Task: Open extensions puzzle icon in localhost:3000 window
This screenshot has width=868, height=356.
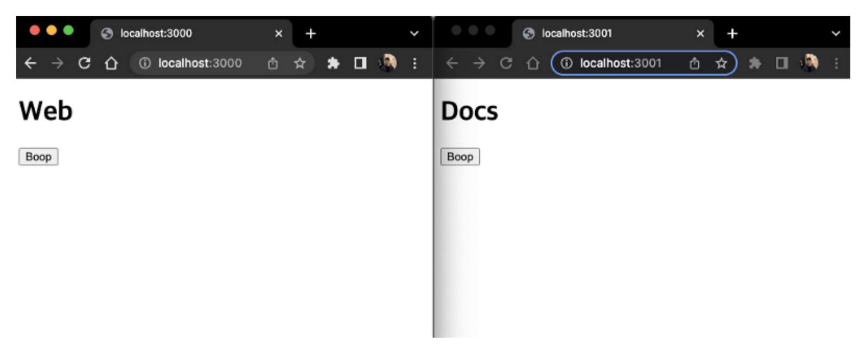Action: pos(333,63)
